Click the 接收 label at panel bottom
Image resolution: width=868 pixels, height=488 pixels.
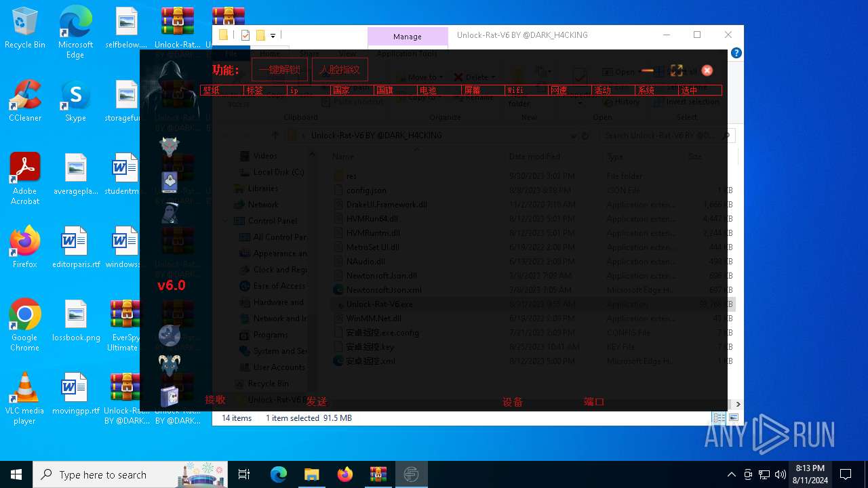(x=215, y=400)
